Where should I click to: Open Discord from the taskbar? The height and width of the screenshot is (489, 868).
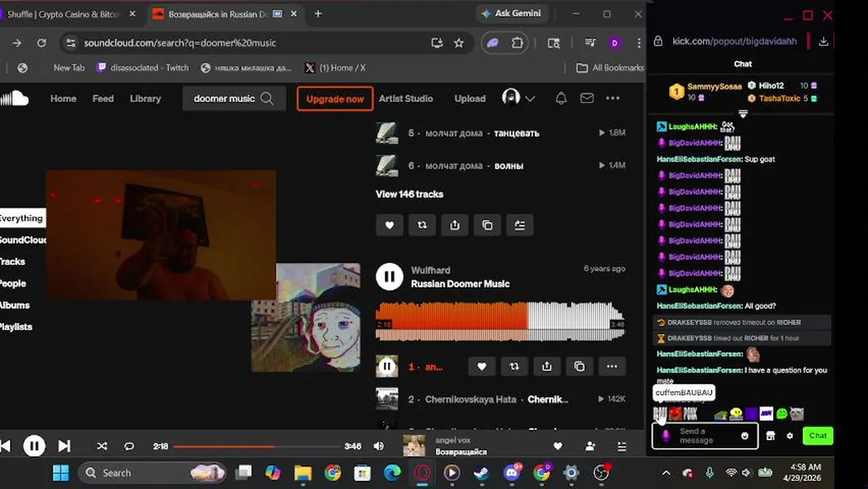click(512, 473)
